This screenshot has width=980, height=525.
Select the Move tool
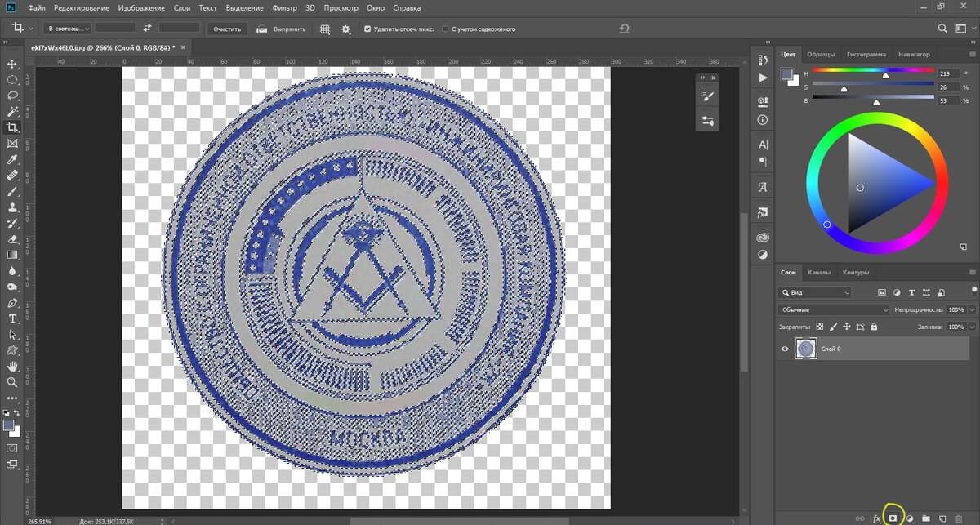(12, 64)
